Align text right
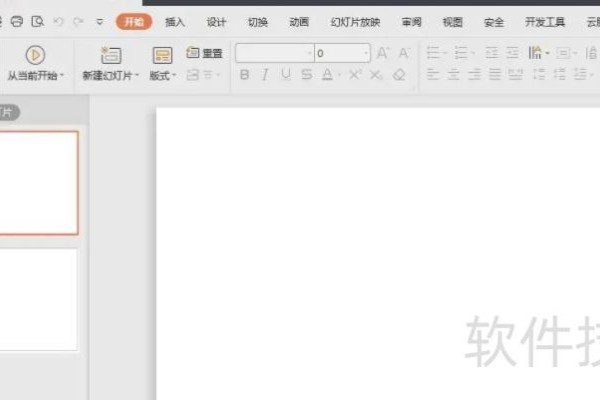 point(474,74)
